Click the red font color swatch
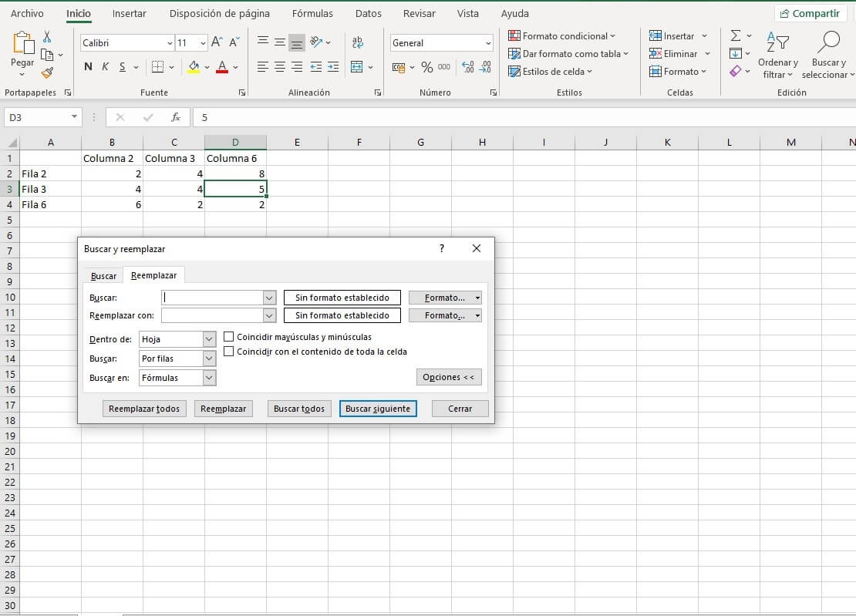The height and width of the screenshot is (616, 856). pos(222,67)
